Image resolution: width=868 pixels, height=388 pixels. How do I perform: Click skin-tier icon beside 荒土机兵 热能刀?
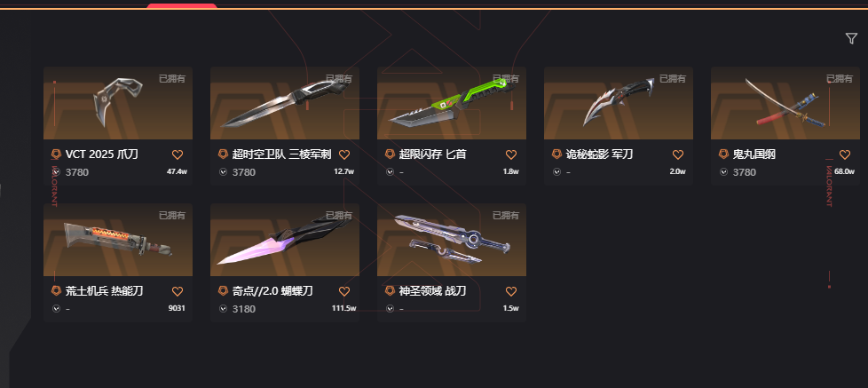click(56, 290)
